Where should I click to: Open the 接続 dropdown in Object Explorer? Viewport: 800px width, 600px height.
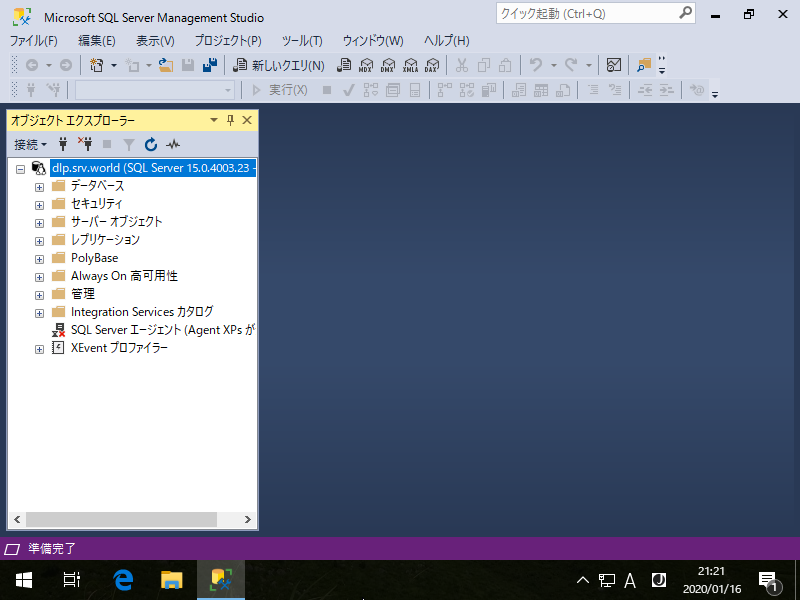[30, 145]
